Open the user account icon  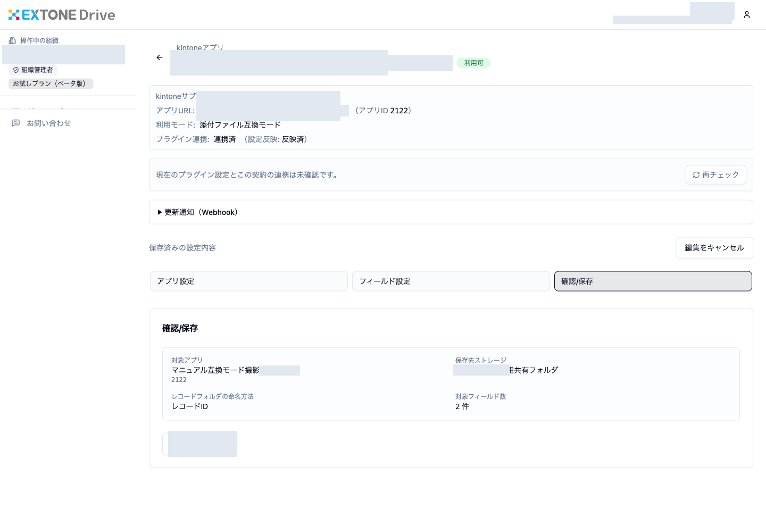click(x=747, y=15)
